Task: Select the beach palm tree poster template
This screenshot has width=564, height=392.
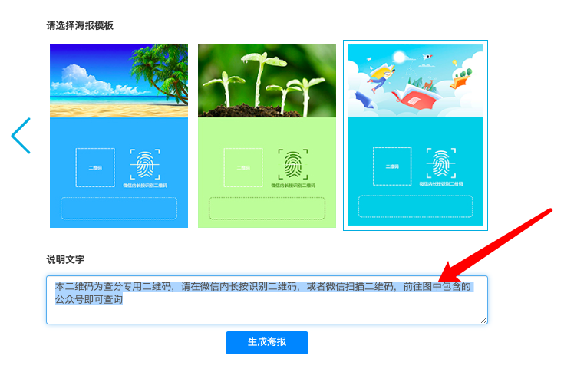Action: [119, 136]
